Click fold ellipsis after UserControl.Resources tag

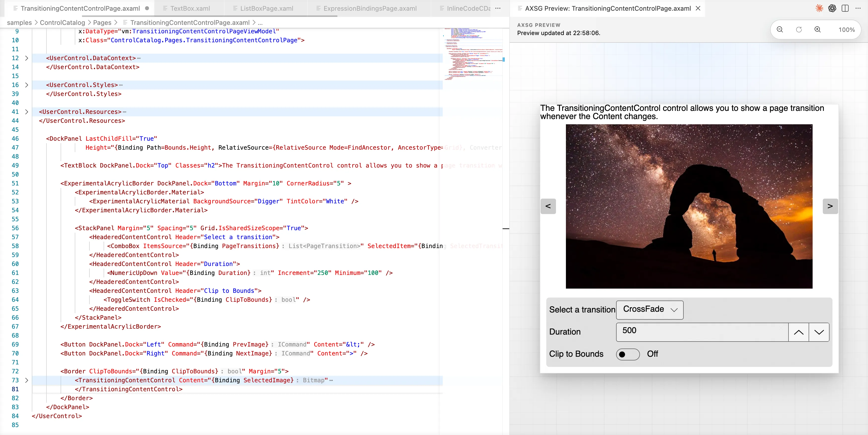(125, 112)
